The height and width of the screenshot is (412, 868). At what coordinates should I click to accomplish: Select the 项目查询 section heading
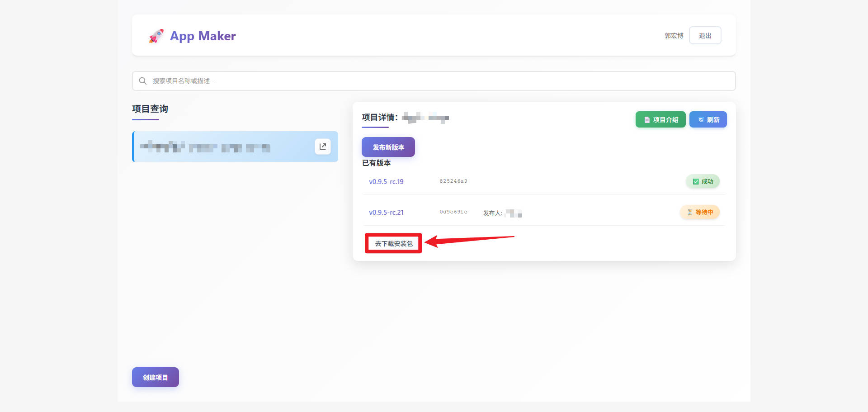(x=150, y=109)
